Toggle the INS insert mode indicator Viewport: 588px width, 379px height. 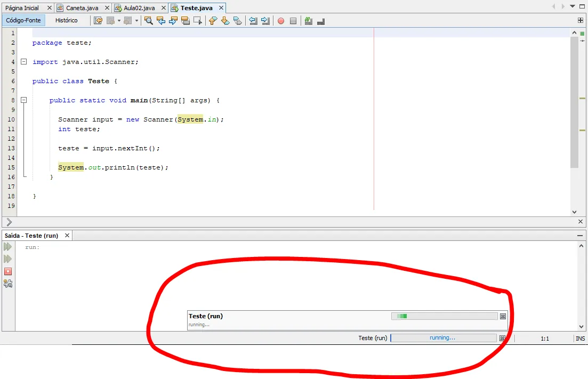[x=580, y=338]
